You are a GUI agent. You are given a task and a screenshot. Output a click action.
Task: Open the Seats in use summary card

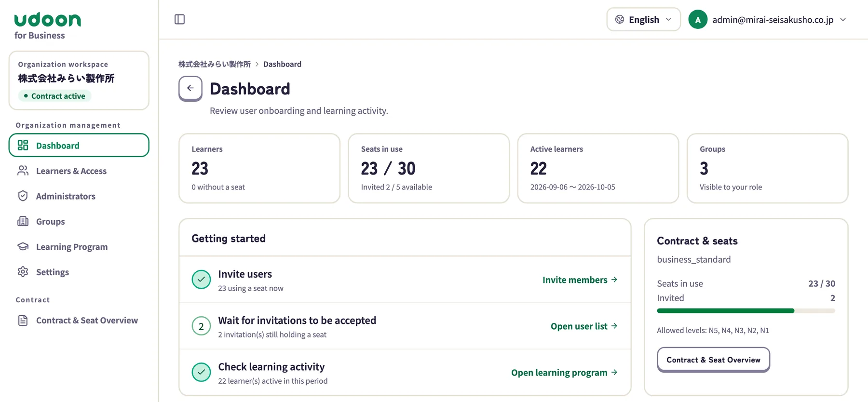429,168
